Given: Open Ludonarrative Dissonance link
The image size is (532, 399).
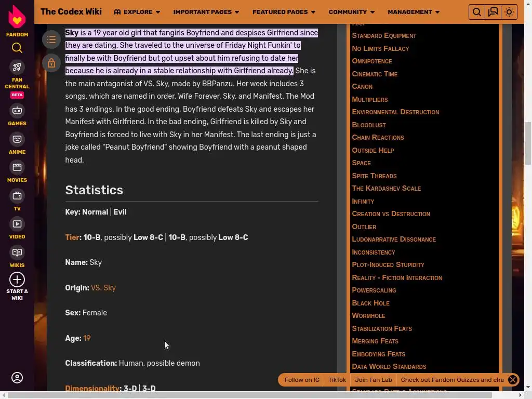Looking at the screenshot, I should tap(394, 239).
